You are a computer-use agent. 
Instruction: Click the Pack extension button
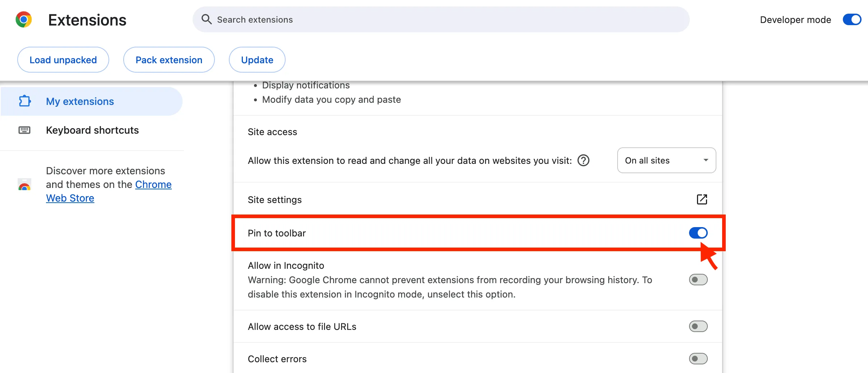[169, 60]
